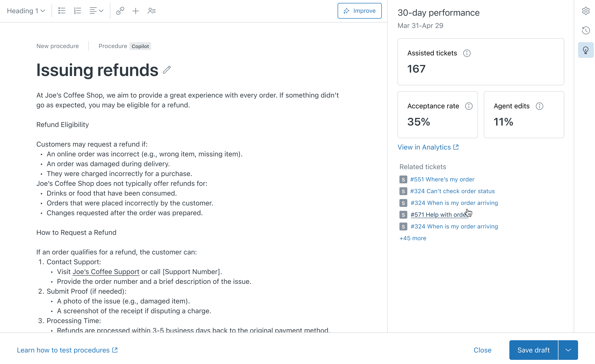Open settings via the gear icon
The height and width of the screenshot is (364, 595).
[x=586, y=11]
